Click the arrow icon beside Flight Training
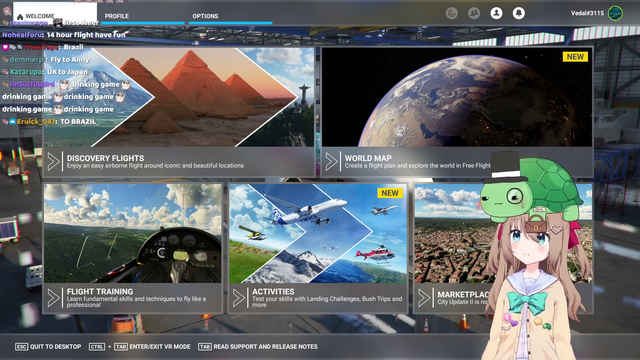Viewport: 640px width, 360px height. (x=53, y=298)
